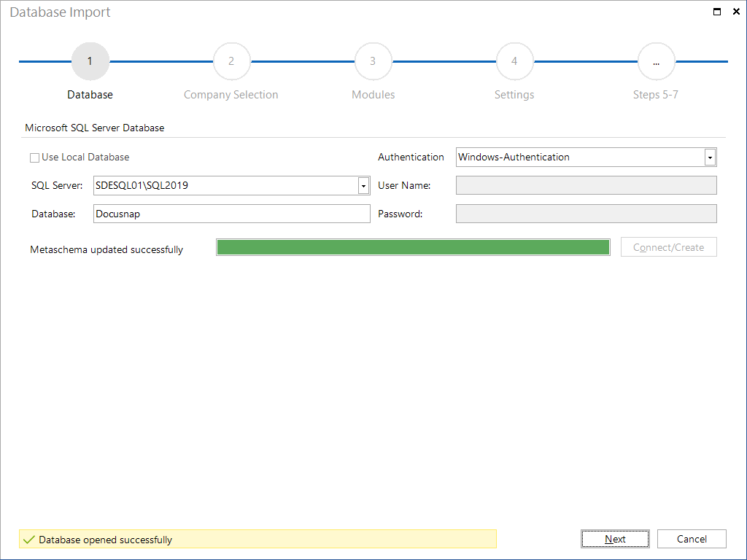Click the Connect/Create button
Screen dimensions: 747x560
(x=668, y=247)
